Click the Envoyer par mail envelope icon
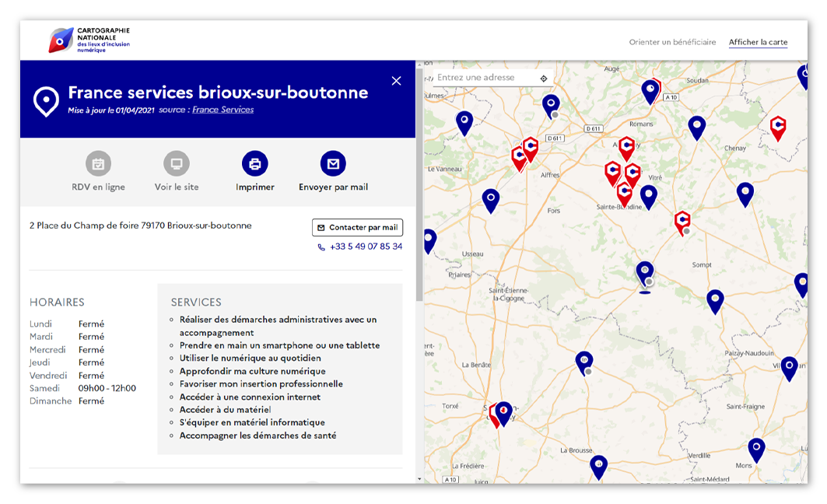 (333, 164)
